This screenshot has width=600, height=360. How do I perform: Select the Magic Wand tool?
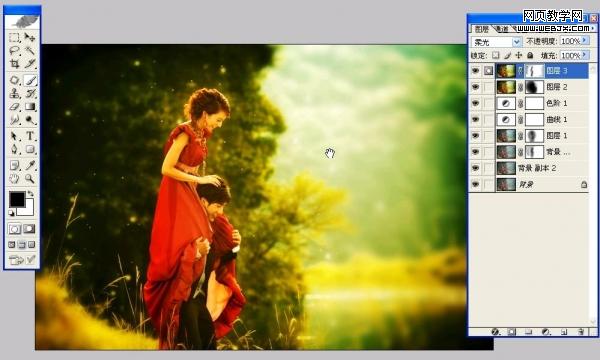pos(29,50)
